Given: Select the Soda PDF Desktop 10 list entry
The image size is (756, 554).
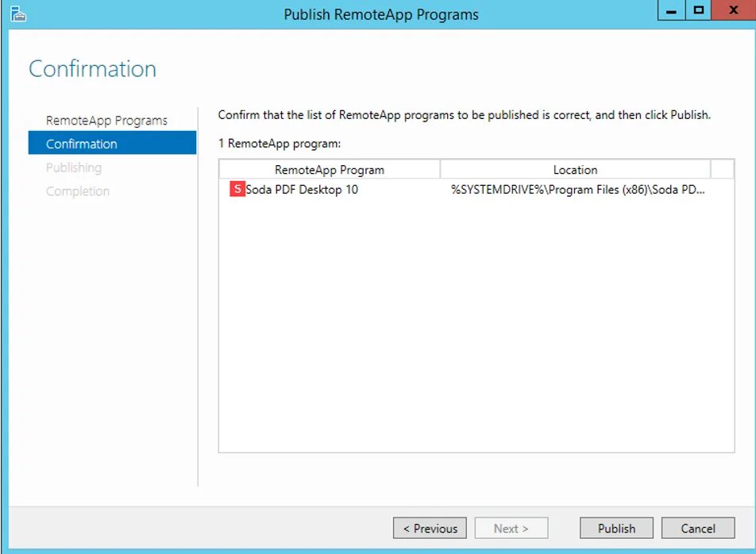Looking at the screenshot, I should (x=302, y=190).
